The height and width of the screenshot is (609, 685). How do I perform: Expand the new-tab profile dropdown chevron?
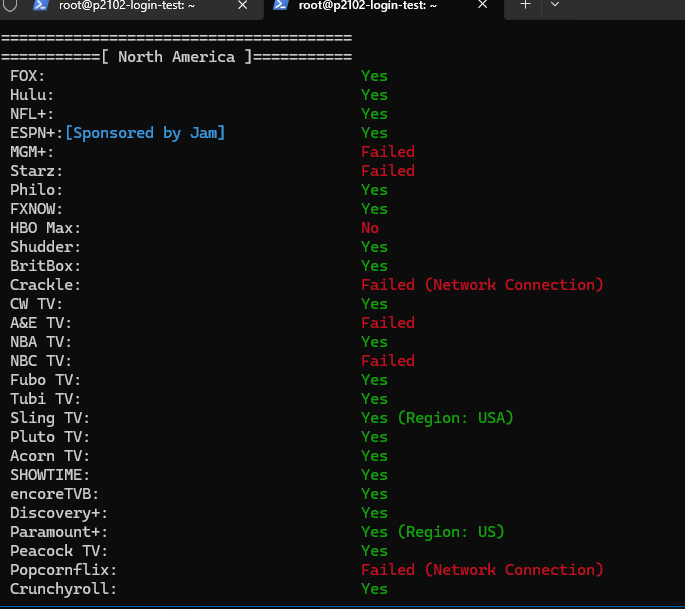[x=555, y=5]
